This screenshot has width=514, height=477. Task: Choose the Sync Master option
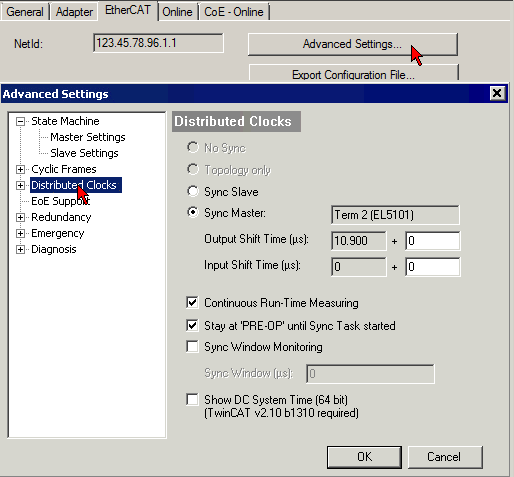(193, 212)
